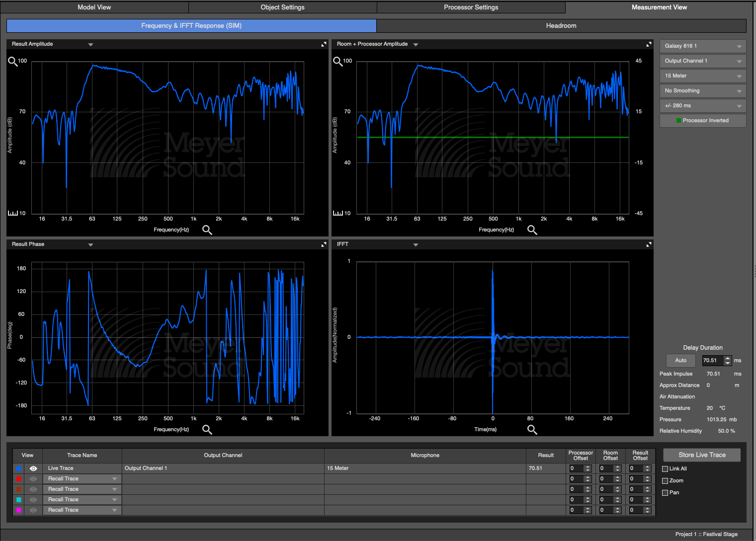The height and width of the screenshot is (541, 756).
Task: Switch to the Headroom tab
Action: tap(562, 26)
